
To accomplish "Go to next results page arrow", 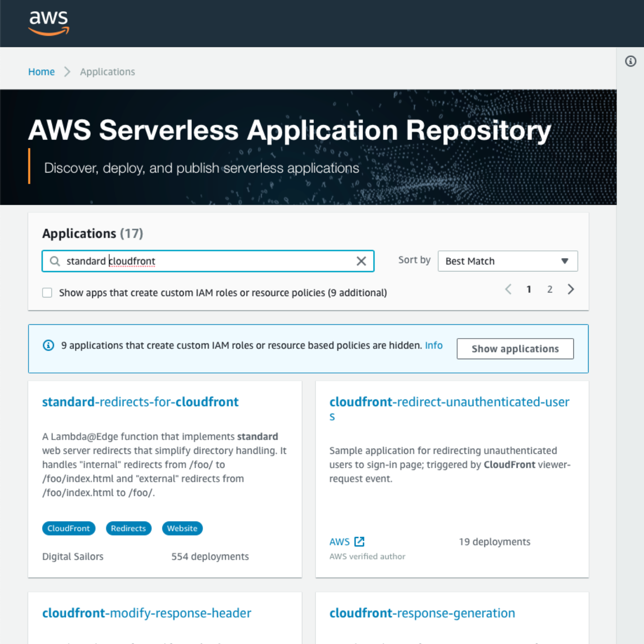I will click(571, 289).
